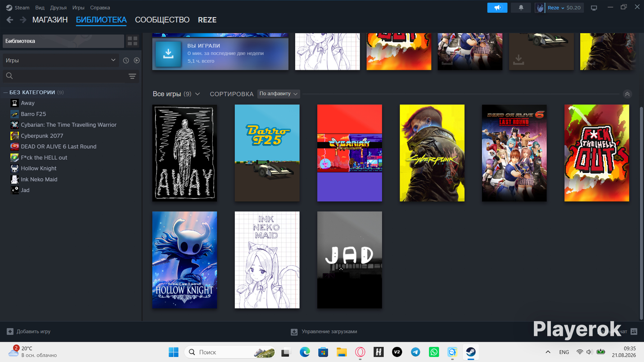Open the download manager icon
This screenshot has width=644, height=362.
(x=294, y=332)
